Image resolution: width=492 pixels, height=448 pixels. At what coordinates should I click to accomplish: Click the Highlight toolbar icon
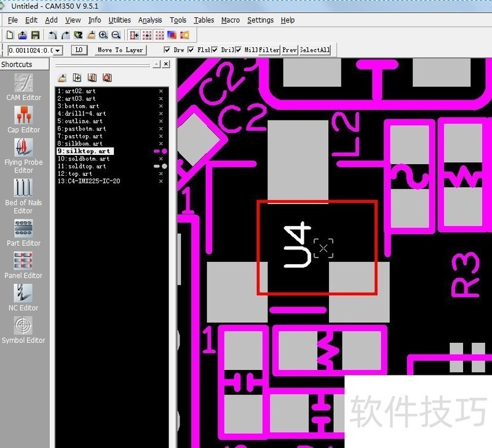point(184,35)
